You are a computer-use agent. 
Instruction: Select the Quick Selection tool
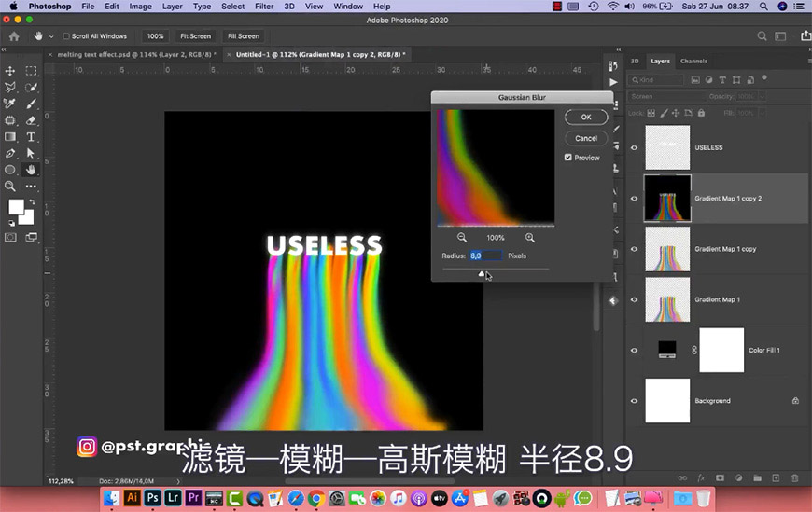[31, 88]
